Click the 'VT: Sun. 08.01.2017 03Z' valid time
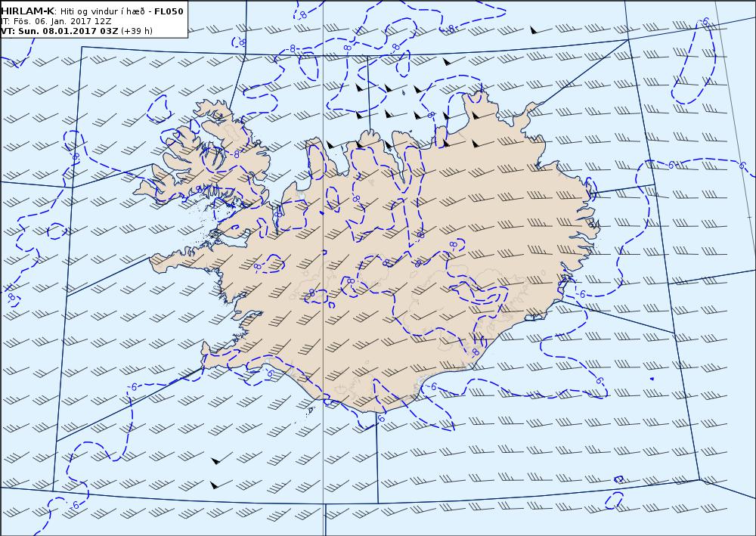 tap(59, 31)
